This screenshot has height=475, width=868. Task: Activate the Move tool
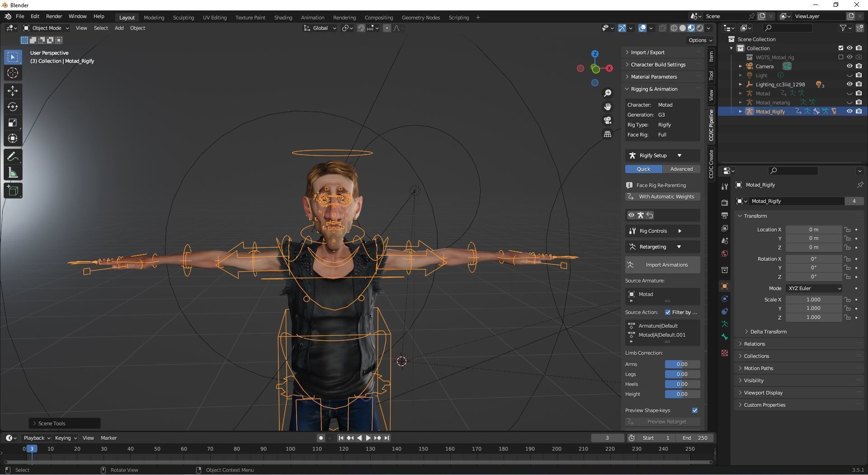[x=13, y=91]
